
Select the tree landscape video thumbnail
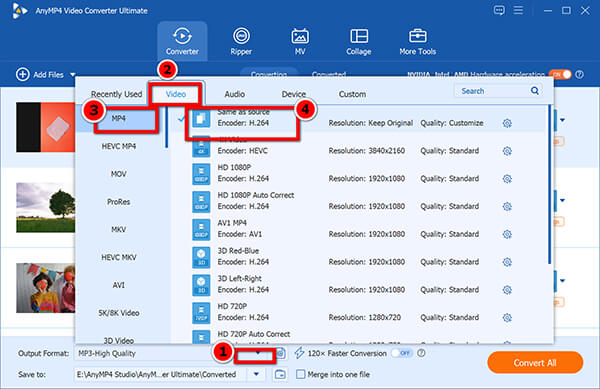point(46,207)
